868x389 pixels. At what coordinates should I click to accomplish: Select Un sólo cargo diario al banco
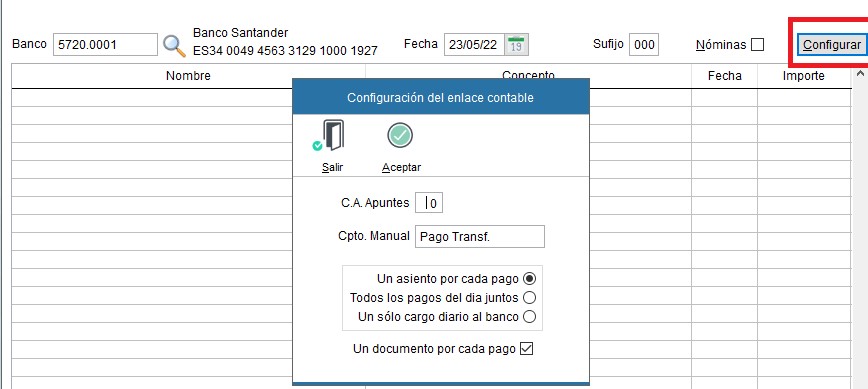(530, 317)
